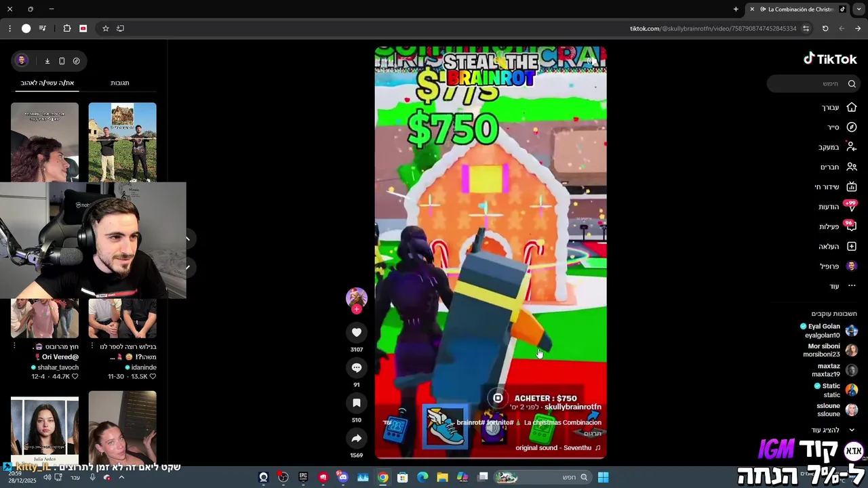
Task: Open the browser media control icon
Action: click(43, 28)
